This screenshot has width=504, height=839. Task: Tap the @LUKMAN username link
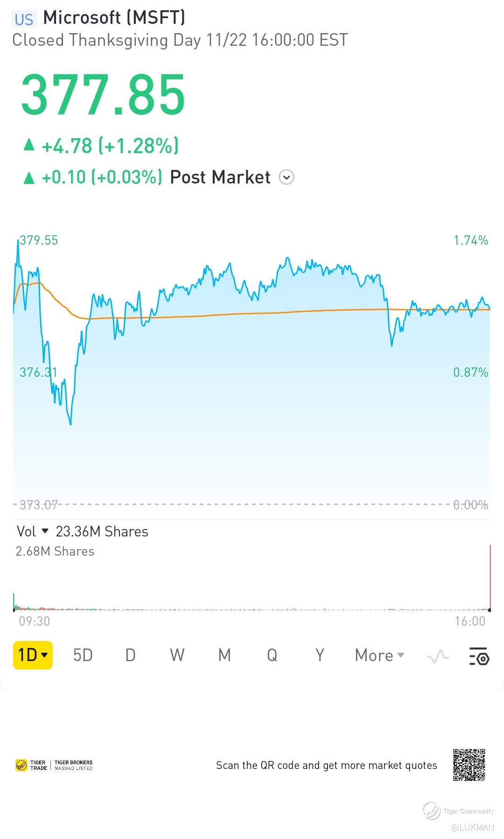[x=472, y=827]
